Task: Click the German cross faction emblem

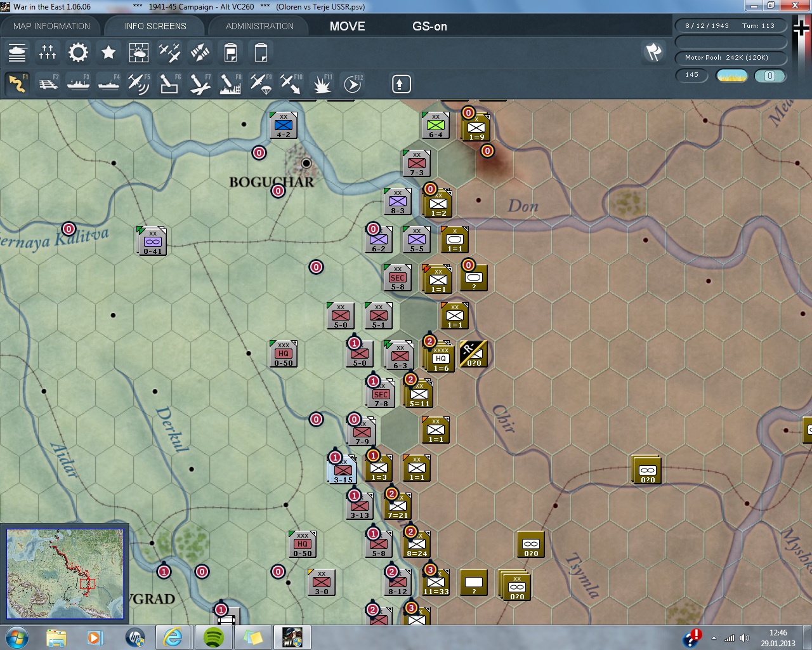Action: (802, 28)
